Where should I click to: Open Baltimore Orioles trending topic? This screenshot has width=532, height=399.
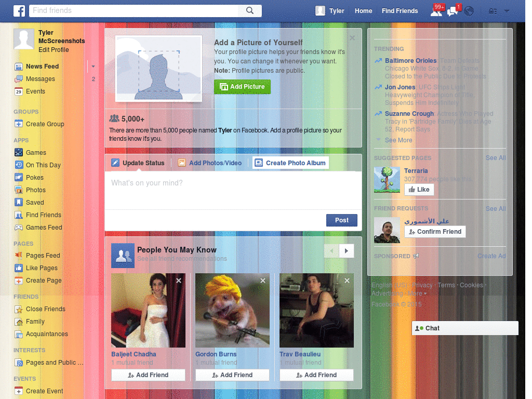(x=410, y=61)
